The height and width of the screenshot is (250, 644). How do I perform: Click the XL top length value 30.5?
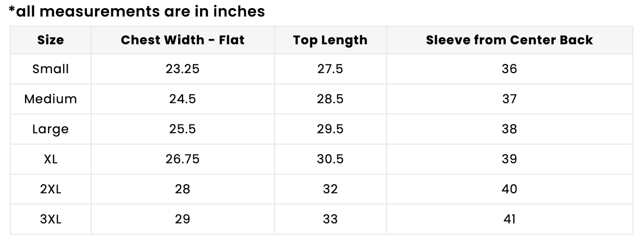330,159
